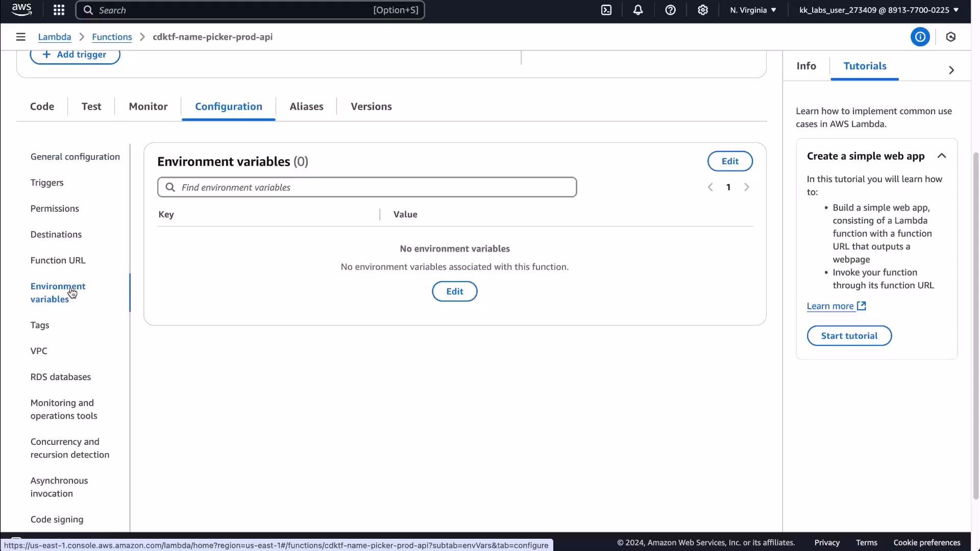Go to Lambda breadcrumb link
Image resolution: width=980 pixels, height=551 pixels.
(55, 37)
